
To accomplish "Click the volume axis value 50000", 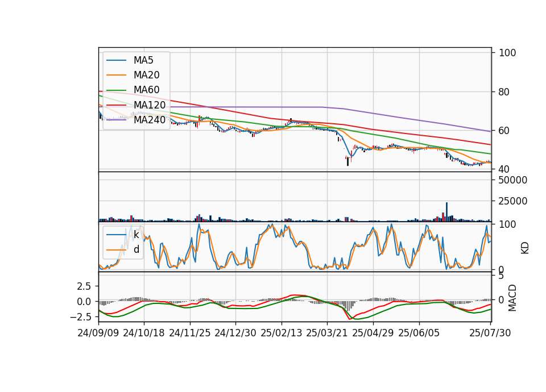I will 513,180.
